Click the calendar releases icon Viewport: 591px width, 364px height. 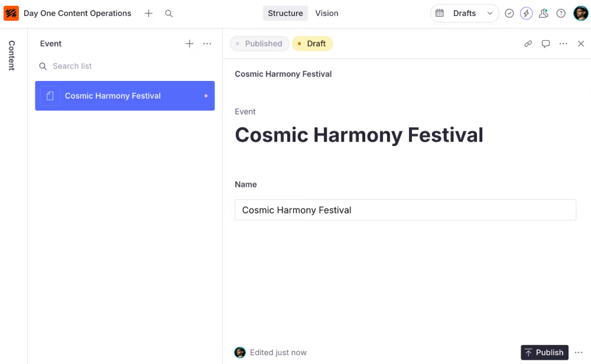pyautogui.click(x=440, y=13)
